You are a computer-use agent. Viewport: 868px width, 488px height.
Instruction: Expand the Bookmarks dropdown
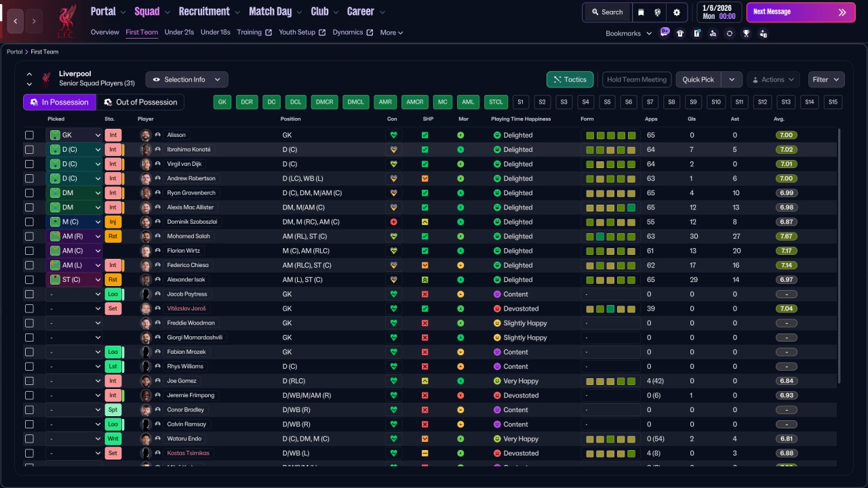tap(629, 33)
